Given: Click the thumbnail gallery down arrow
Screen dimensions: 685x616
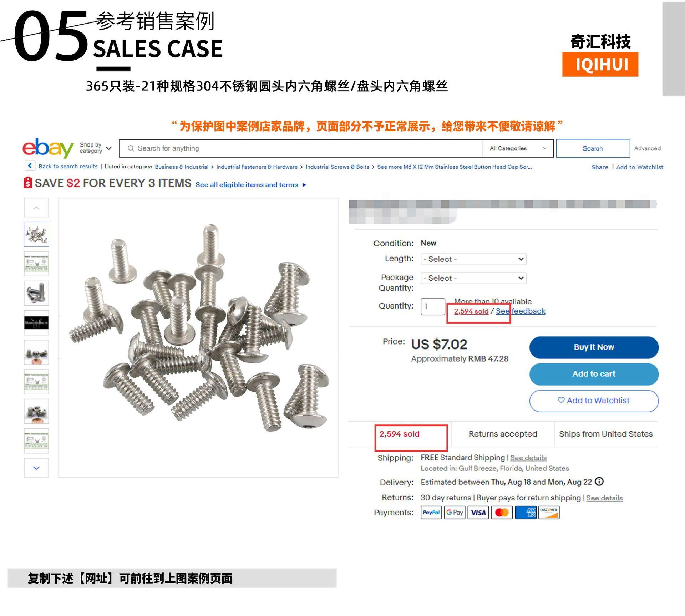Looking at the screenshot, I should tap(36, 468).
